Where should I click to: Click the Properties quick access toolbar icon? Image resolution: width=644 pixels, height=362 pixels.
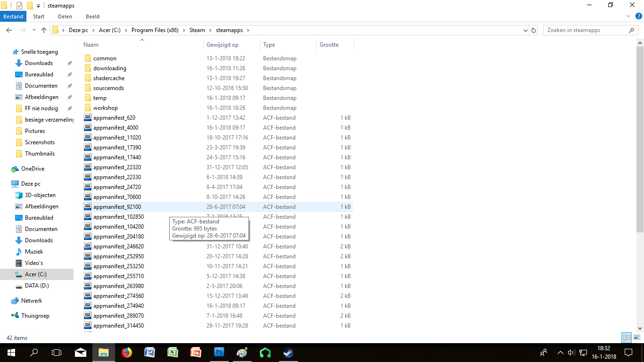coord(19,5)
